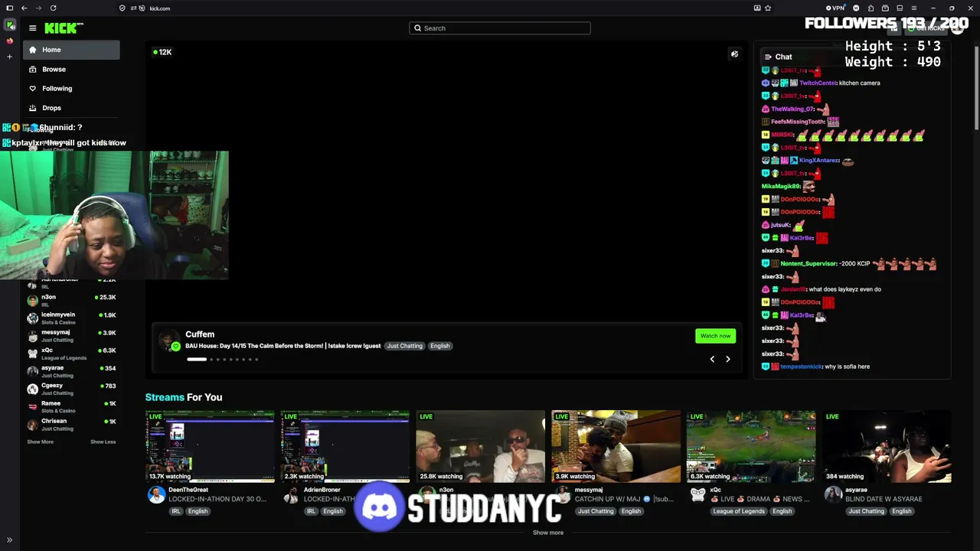
Task: Open the messymaj stream thumbnail
Action: tap(616, 446)
